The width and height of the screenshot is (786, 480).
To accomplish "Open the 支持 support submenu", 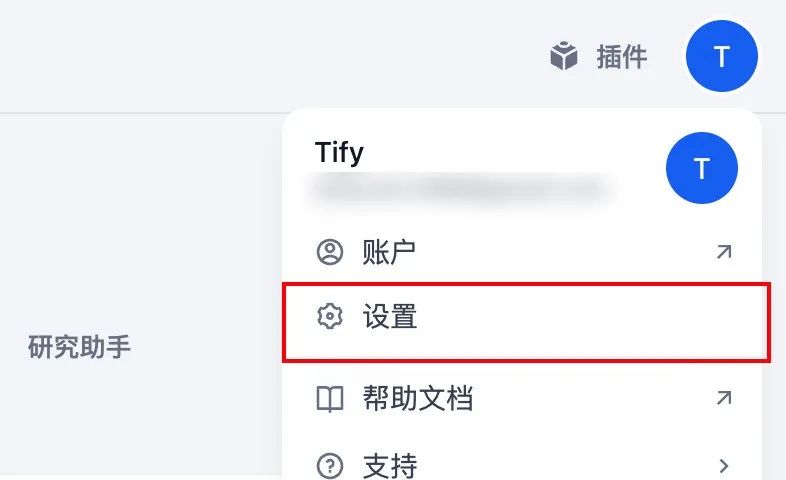I will point(522,463).
